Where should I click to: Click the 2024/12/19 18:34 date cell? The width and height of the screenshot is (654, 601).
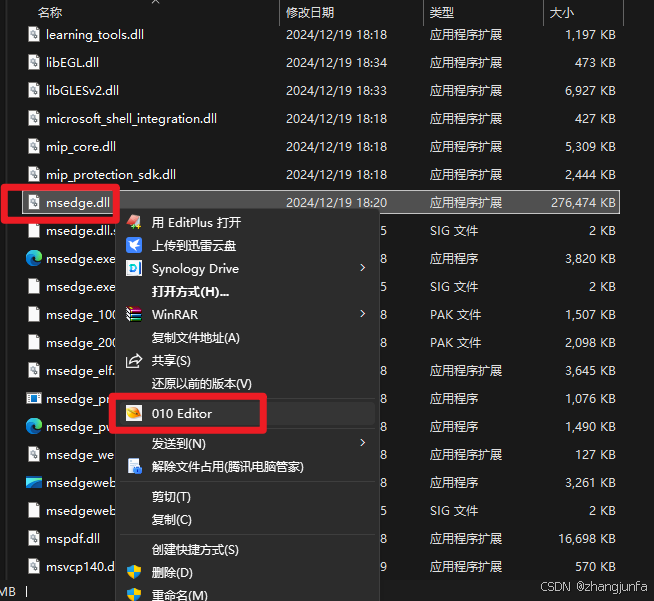(336, 63)
